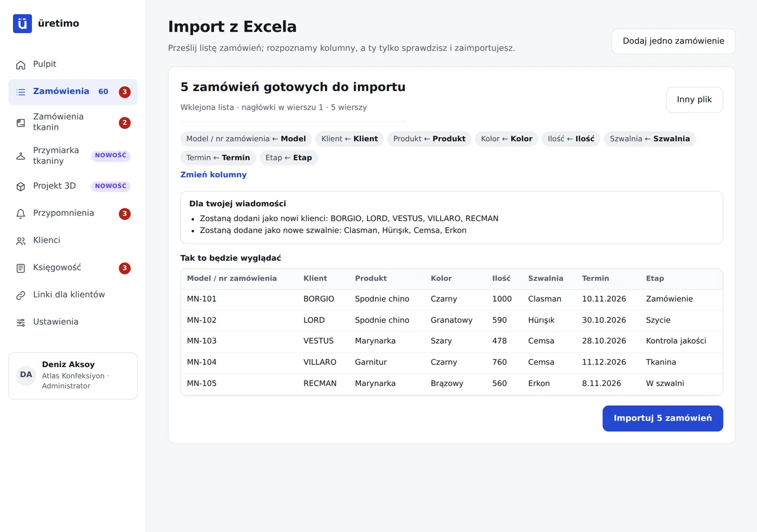Click the Ustawienia sliders icon
The image size is (757, 532).
tap(21, 323)
